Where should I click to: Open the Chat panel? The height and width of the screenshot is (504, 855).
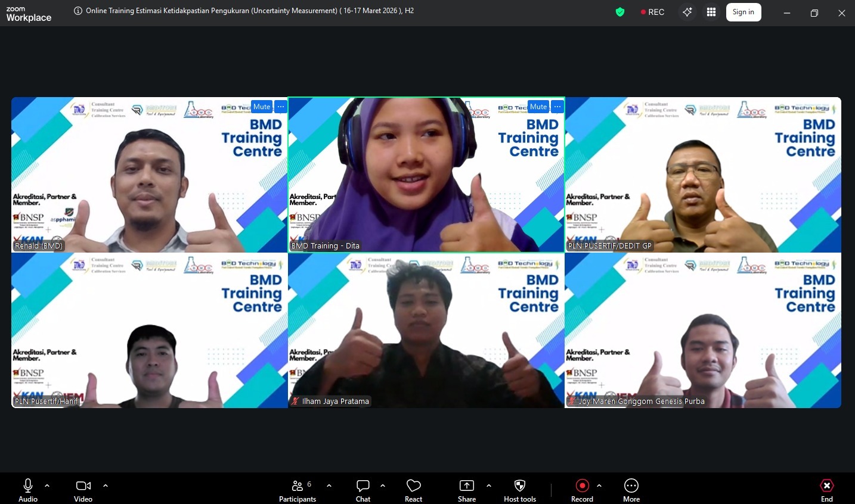click(363, 486)
